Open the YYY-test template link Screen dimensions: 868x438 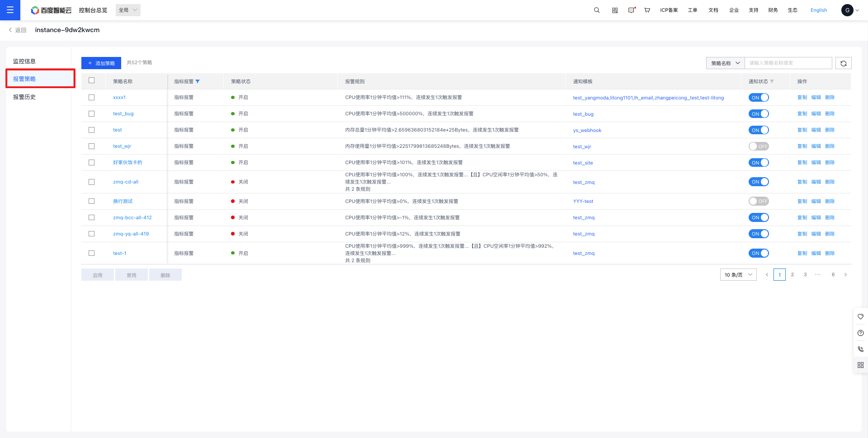(x=583, y=202)
